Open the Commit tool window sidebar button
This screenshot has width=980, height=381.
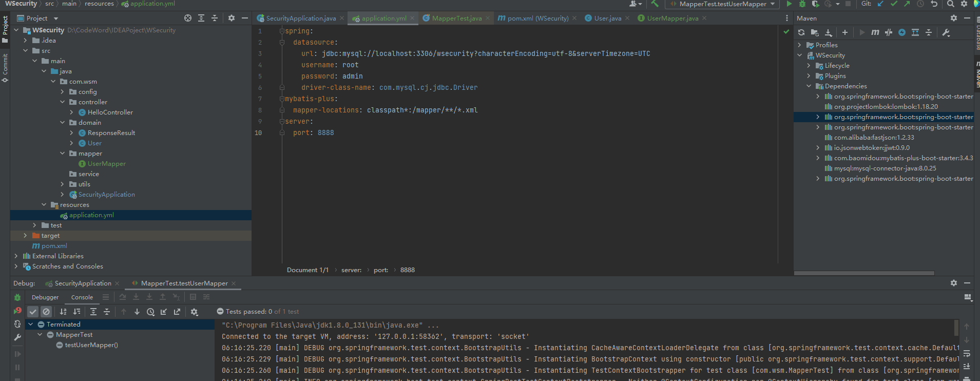[x=5, y=68]
